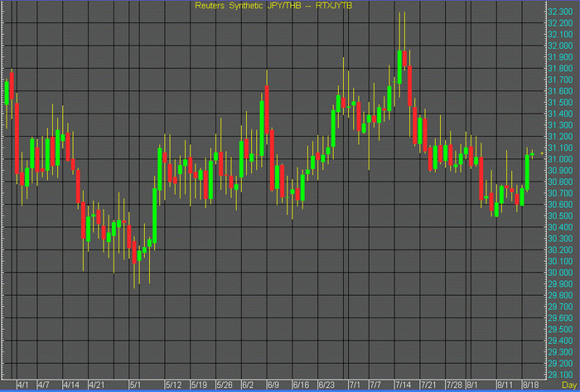580x392 pixels.
Task: Click the 30.500 price label
Action: click(560, 216)
